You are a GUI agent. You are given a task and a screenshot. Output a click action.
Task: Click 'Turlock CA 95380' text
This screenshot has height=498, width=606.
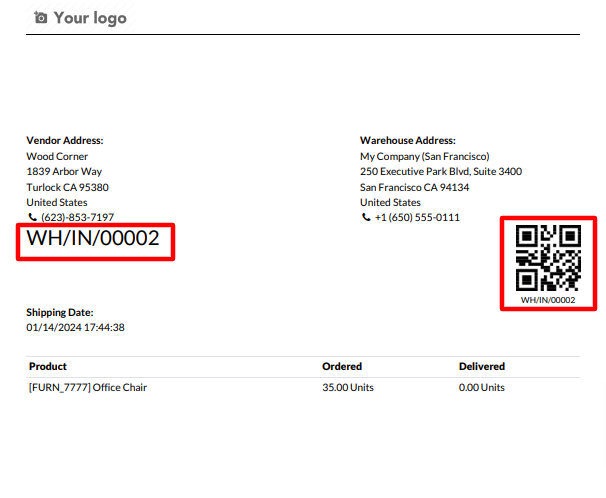[x=67, y=187]
